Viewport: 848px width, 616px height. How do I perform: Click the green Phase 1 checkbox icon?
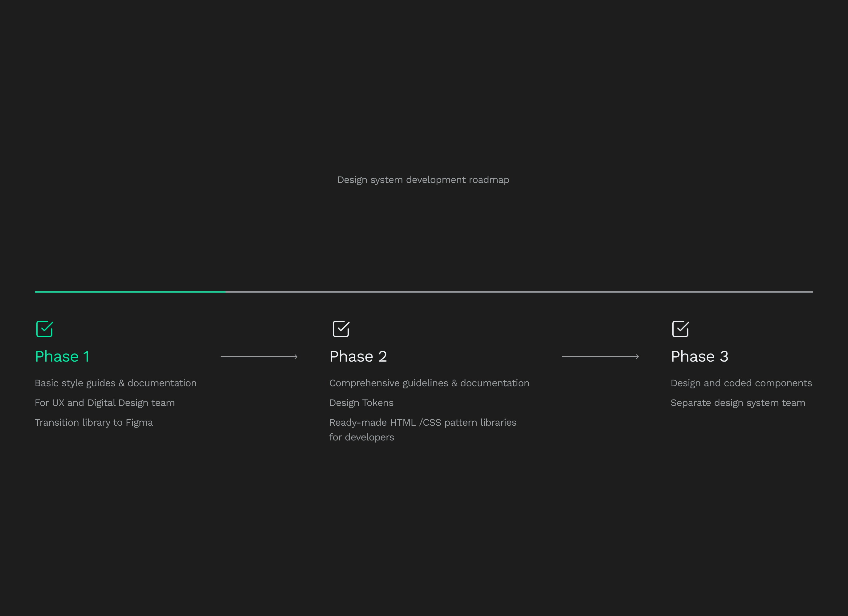click(44, 329)
